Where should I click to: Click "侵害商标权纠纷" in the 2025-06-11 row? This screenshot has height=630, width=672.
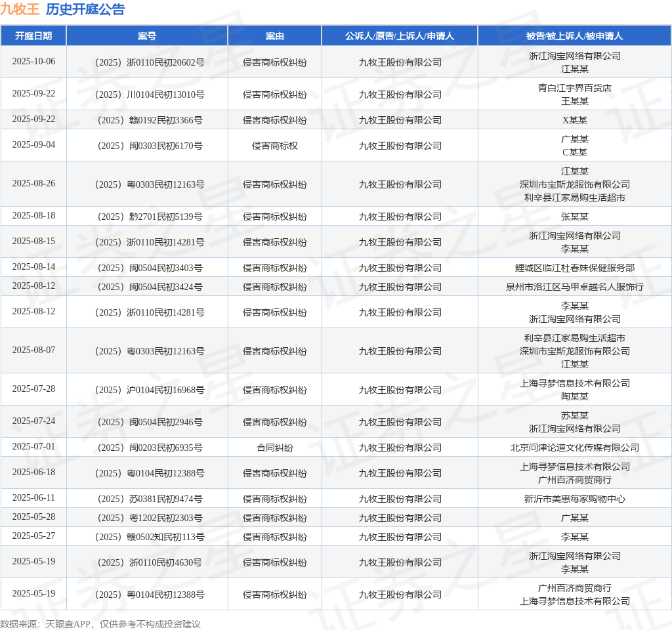coord(275,499)
